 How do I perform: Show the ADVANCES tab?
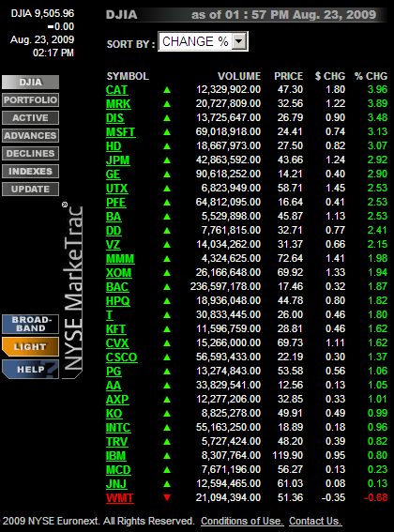(x=30, y=135)
